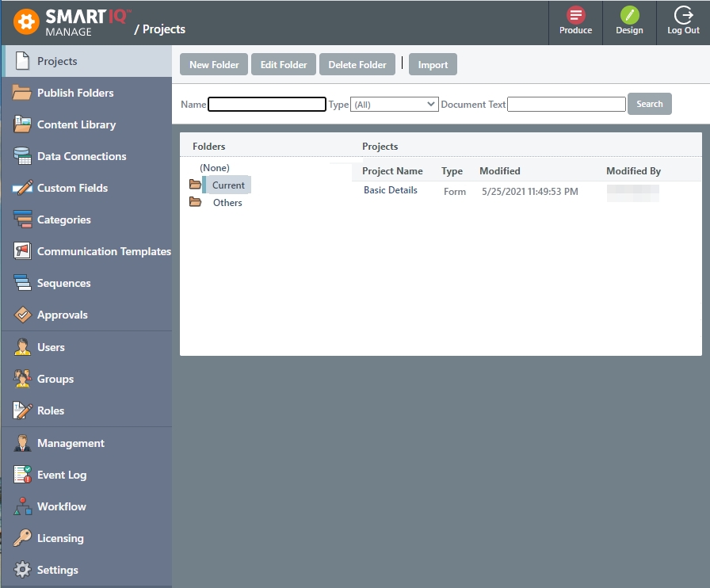Open Workflow menu entry
710x588 pixels.
87,506
